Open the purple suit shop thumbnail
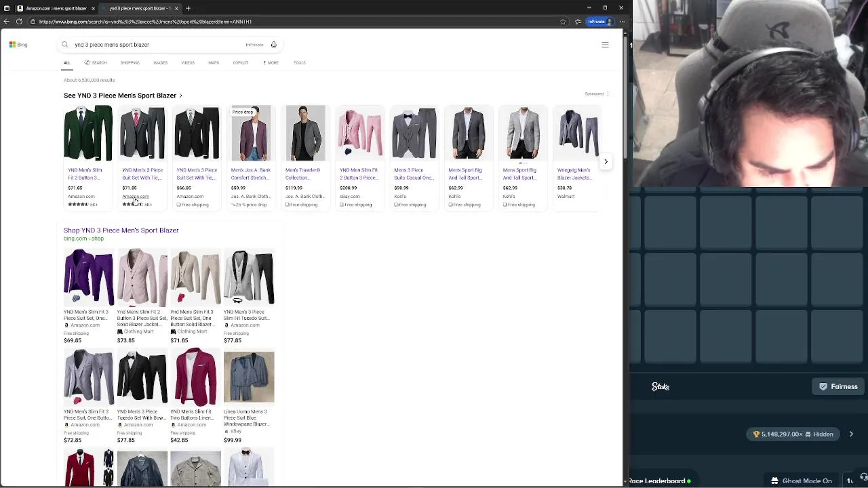This screenshot has width=868, height=488. pyautogui.click(x=88, y=278)
